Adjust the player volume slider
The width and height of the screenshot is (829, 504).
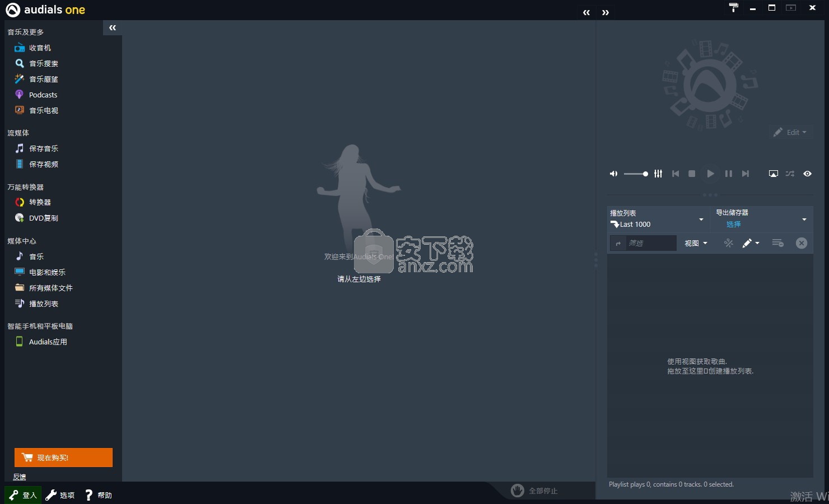pyautogui.click(x=636, y=174)
